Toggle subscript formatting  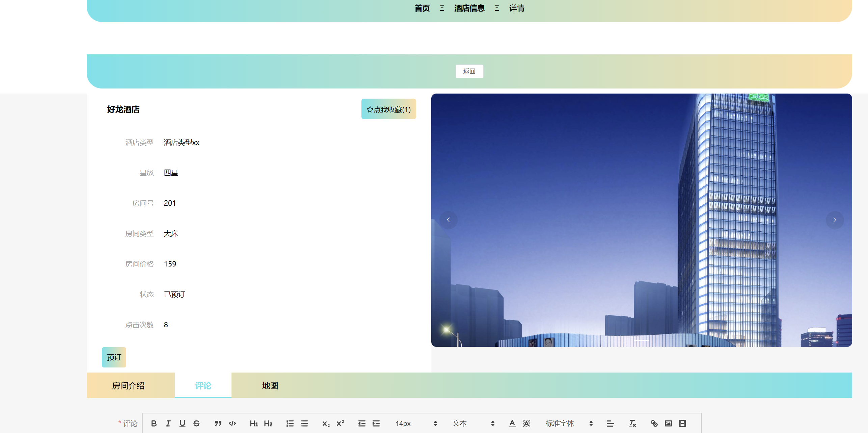pos(326,423)
